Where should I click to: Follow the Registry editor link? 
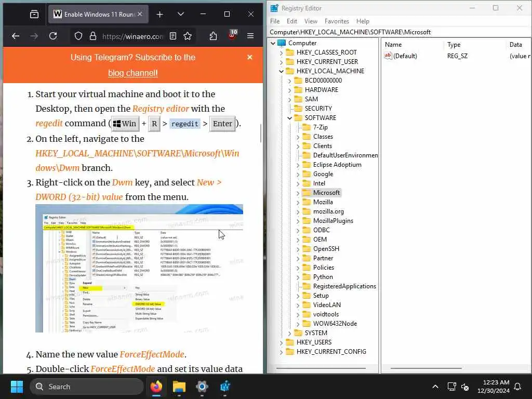tap(161, 109)
